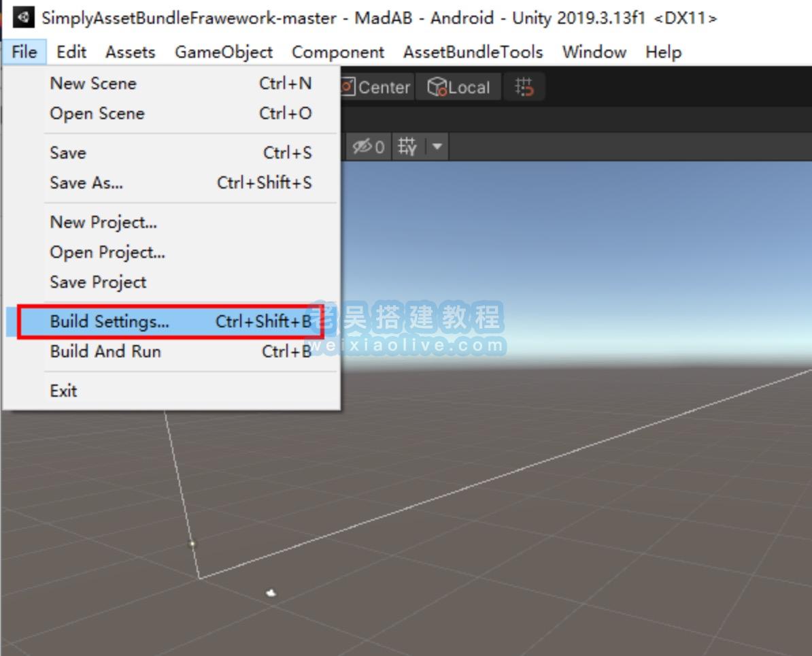The height and width of the screenshot is (656, 812).
Task: Open the Edit menu
Action: (x=71, y=52)
